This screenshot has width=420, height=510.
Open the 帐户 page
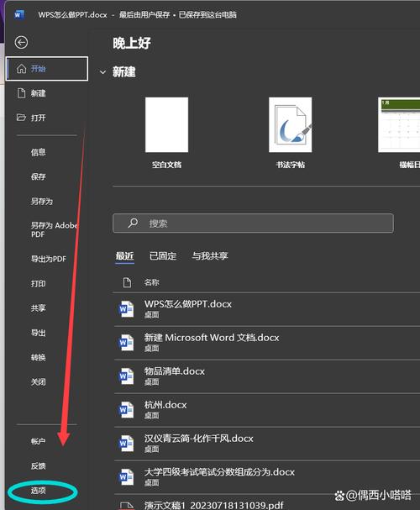click(39, 441)
